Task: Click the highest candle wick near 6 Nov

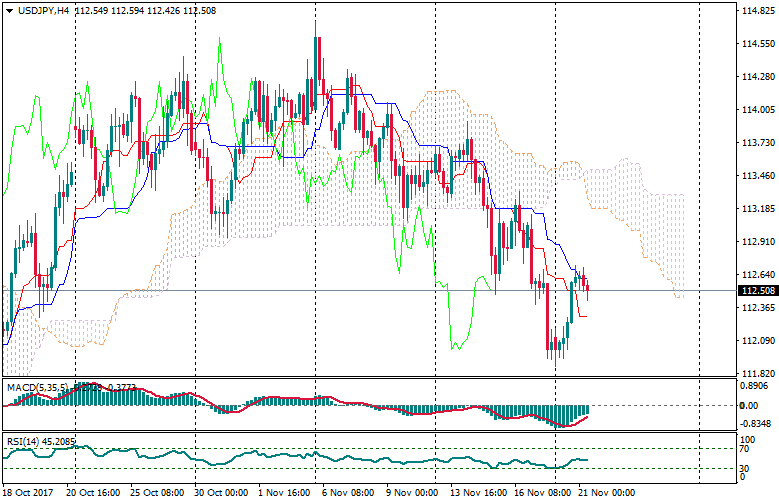Action: [317, 40]
